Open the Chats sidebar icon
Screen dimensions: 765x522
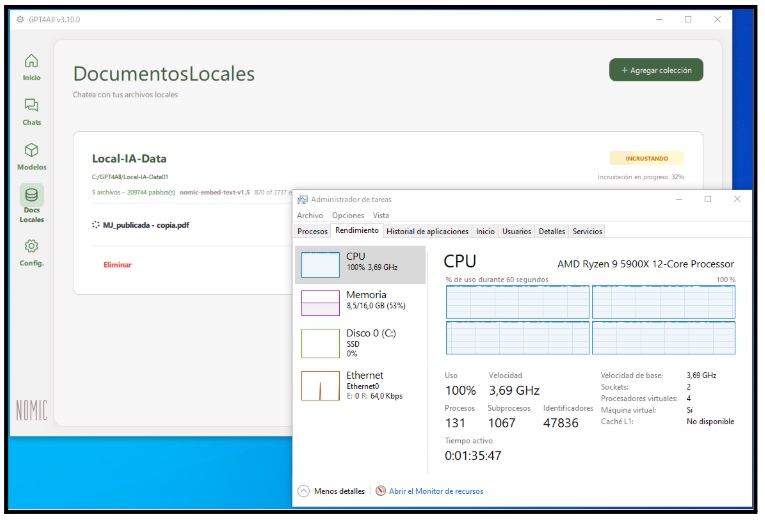(x=32, y=105)
